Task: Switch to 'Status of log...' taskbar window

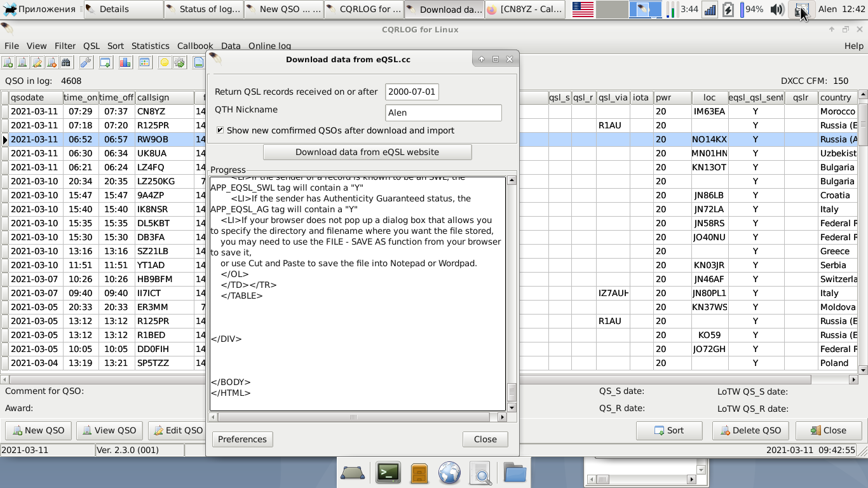Action: (x=203, y=9)
